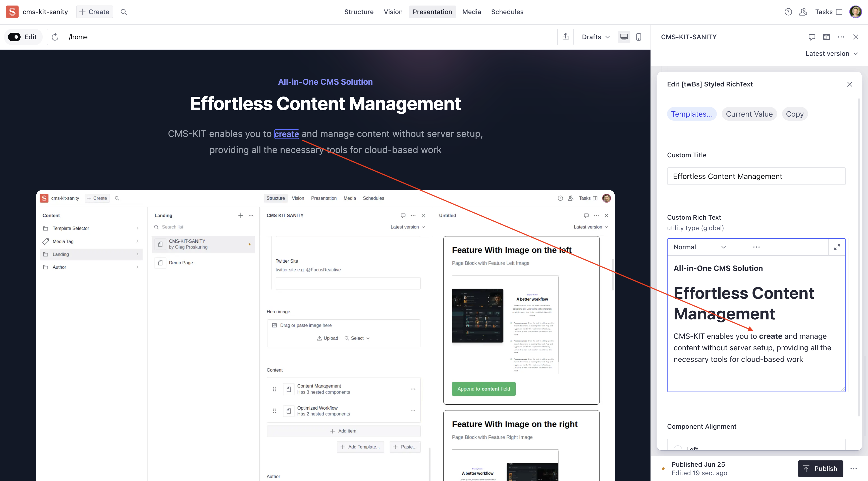This screenshot has width=868, height=481.
Task: Click the Current Value button
Action: click(749, 114)
